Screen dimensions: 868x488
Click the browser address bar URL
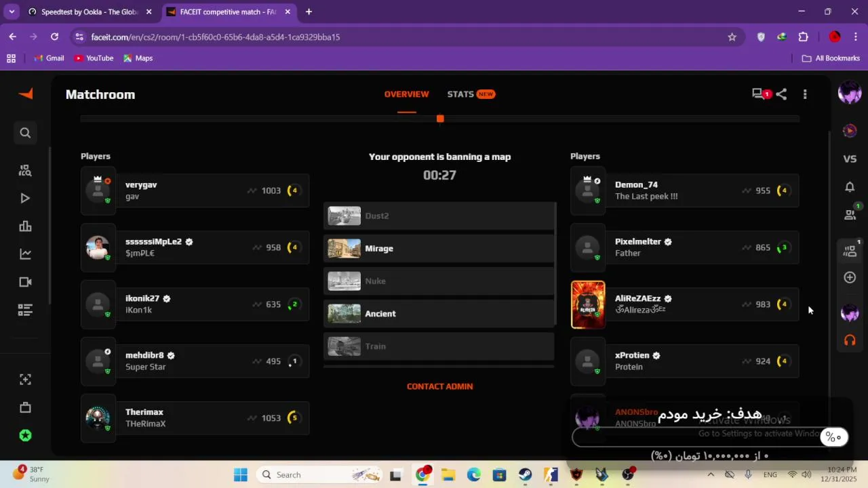[216, 37]
